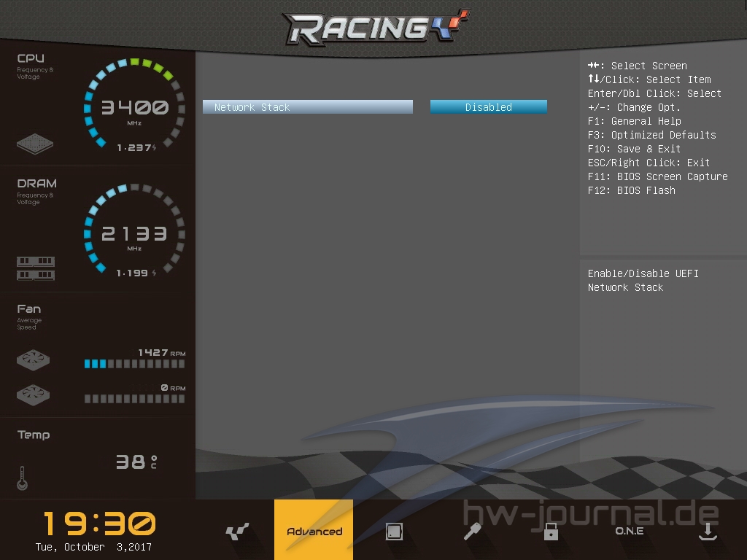Click the F11: BIOS Screen Capture help line
Image resolution: width=747 pixels, height=560 pixels.
pyautogui.click(x=657, y=176)
